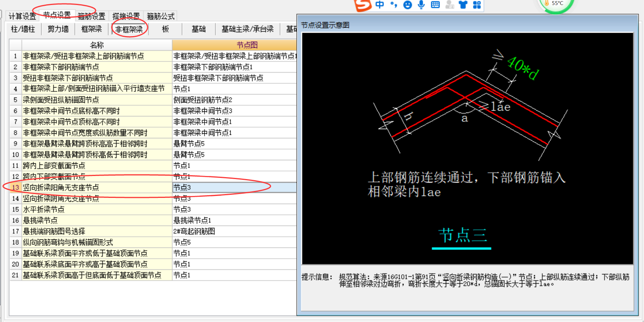Select row 非框架梁中间节点顶标高不同时
Image resolution: width=644 pixels, height=322 pixels.
pos(97,122)
